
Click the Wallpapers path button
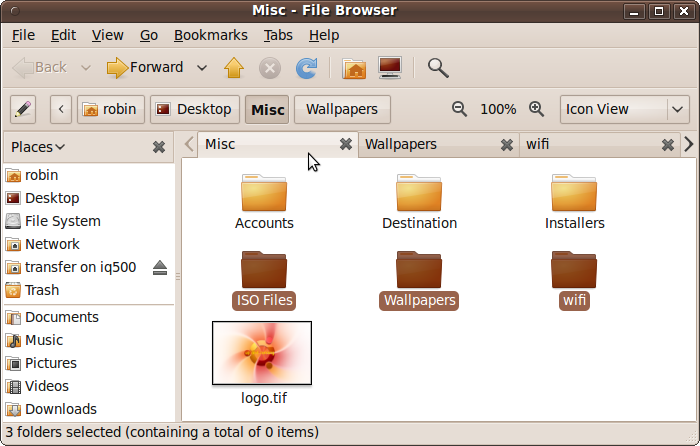tap(342, 109)
